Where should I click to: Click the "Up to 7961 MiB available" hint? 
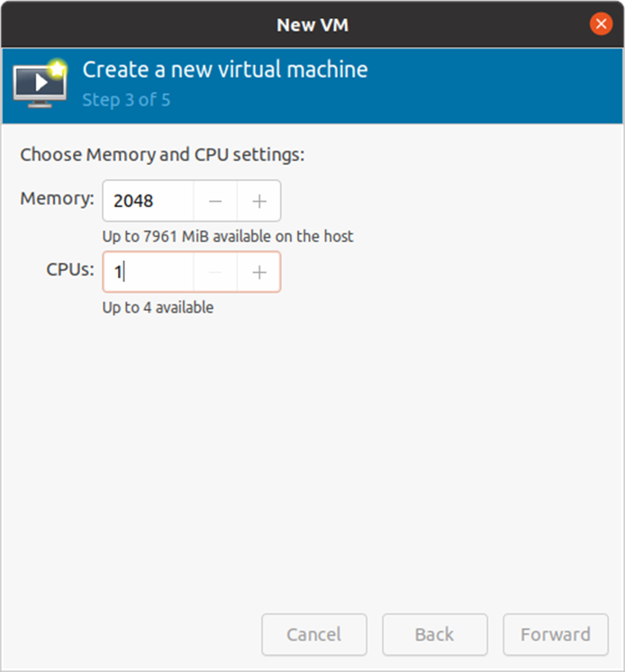pyautogui.click(x=228, y=236)
